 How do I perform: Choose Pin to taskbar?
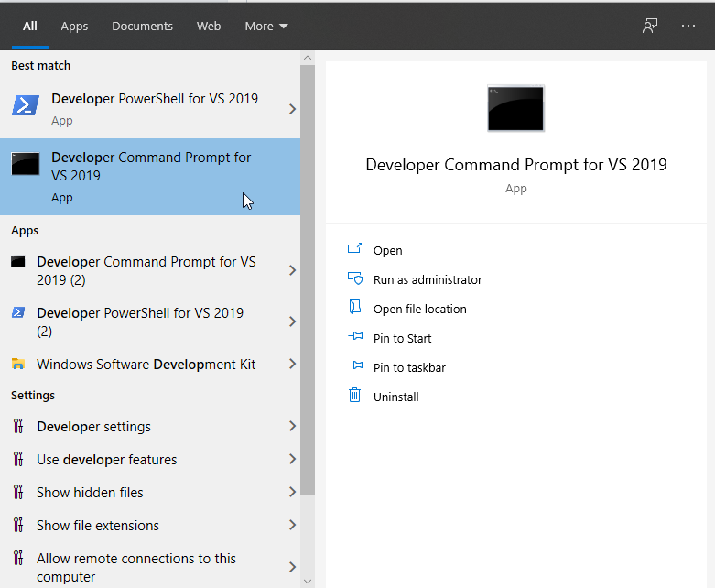coord(409,367)
